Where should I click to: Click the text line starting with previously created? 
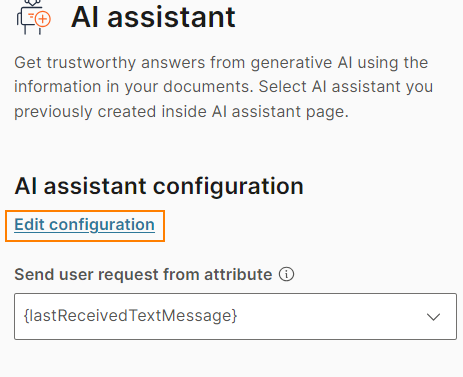[x=181, y=112]
